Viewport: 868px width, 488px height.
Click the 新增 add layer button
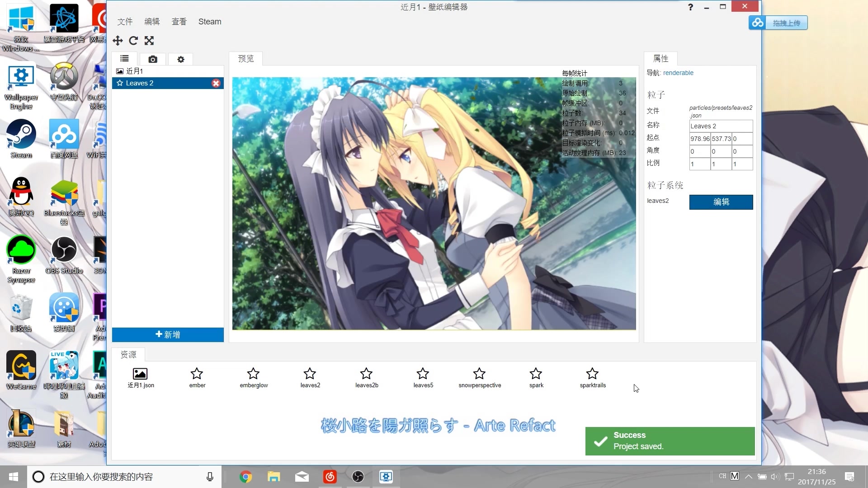[x=168, y=334]
